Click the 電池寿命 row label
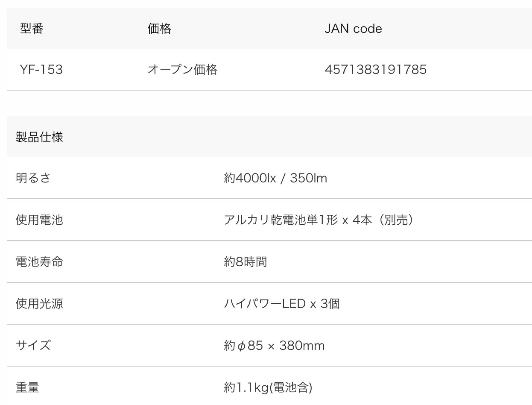Image resolution: width=532 pixels, height=405 pixels. click(x=39, y=261)
